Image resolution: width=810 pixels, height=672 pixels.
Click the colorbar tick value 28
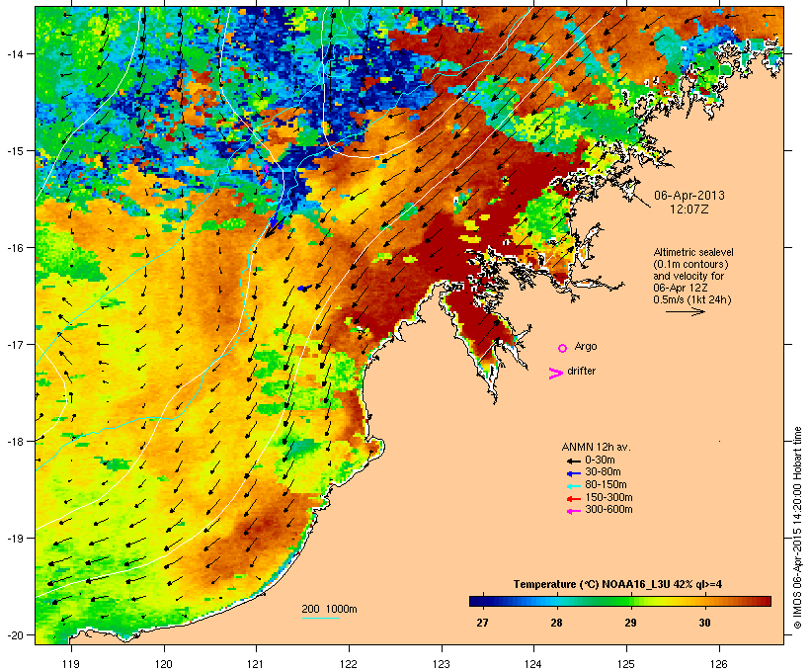(x=556, y=623)
